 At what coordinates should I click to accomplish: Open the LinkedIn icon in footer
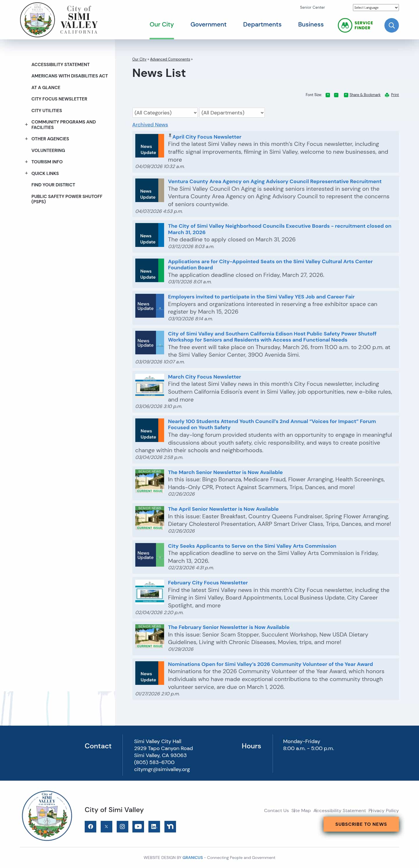(x=154, y=826)
